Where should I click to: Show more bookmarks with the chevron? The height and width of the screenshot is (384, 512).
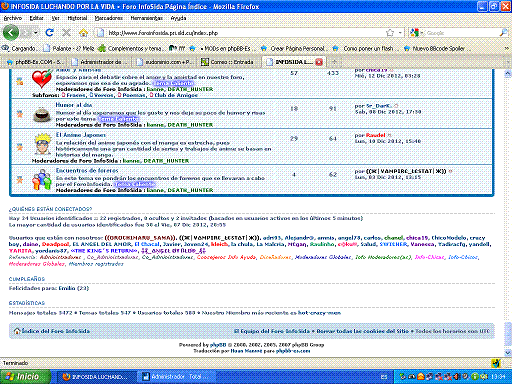(506, 49)
